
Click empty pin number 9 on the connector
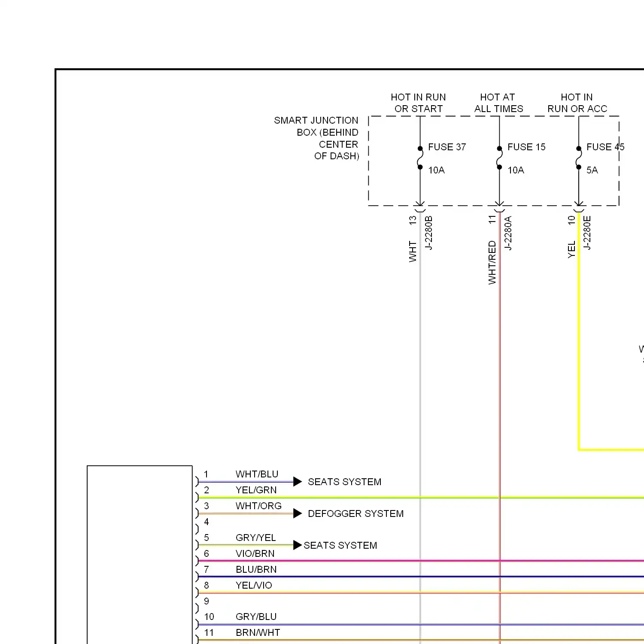tap(207, 601)
